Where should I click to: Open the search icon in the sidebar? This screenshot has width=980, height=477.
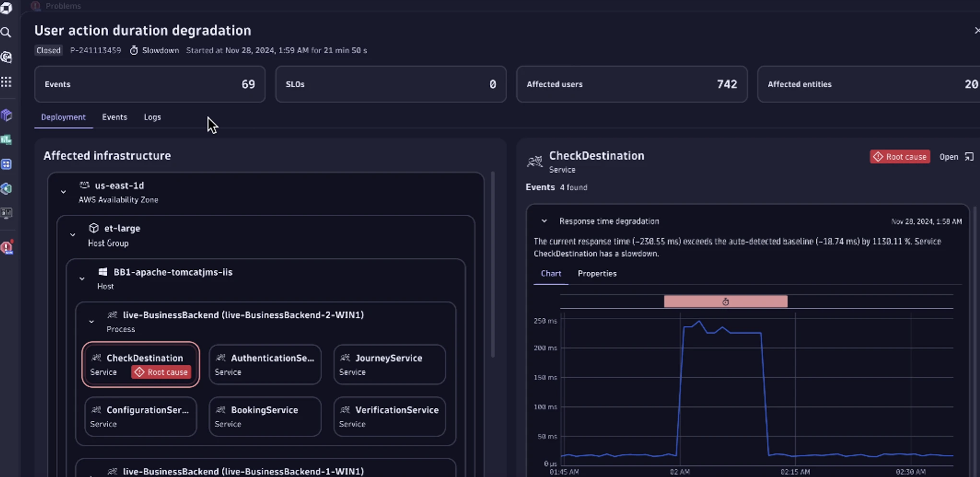click(x=6, y=32)
